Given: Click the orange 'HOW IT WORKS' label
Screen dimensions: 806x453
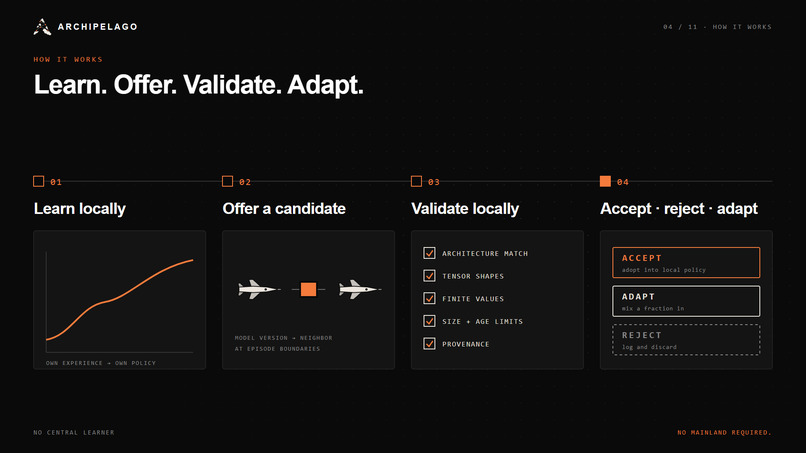Looking at the screenshot, I should [68, 60].
